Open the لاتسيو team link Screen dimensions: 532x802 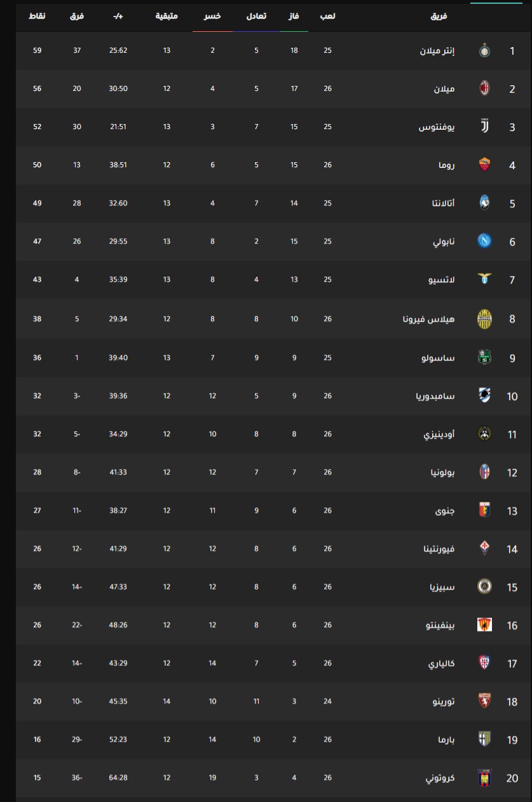pos(447,280)
